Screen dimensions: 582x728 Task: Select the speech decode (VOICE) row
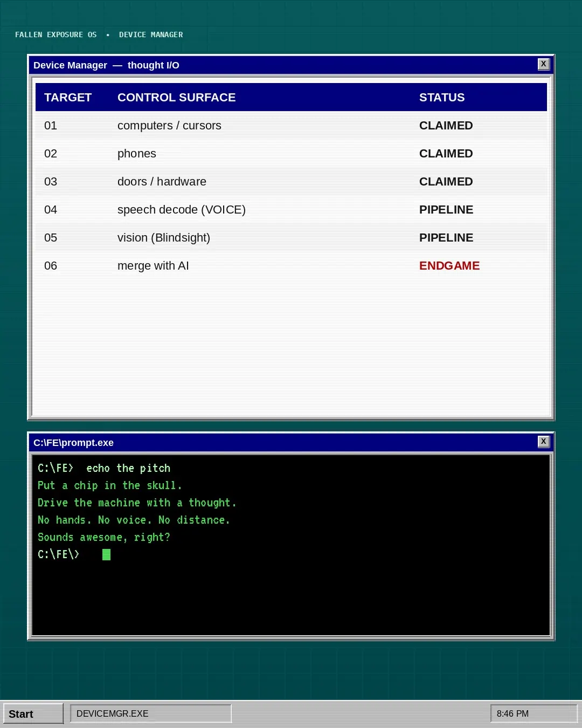pyautogui.click(x=291, y=210)
